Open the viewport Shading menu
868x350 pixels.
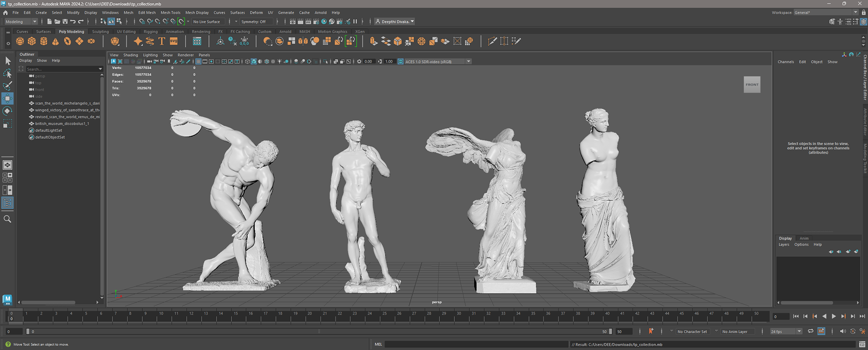point(131,55)
